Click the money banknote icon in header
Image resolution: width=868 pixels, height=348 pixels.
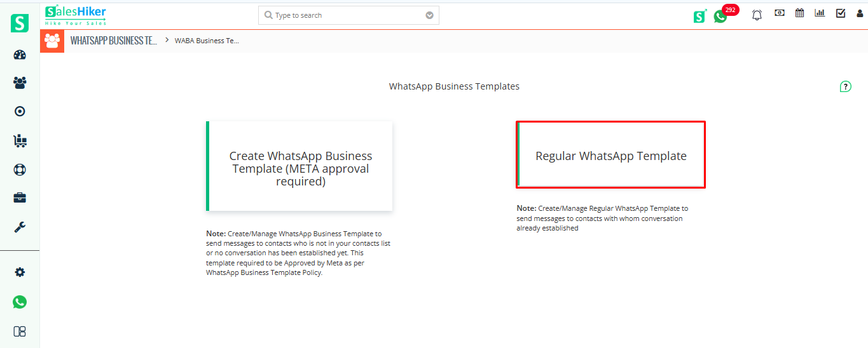[779, 13]
